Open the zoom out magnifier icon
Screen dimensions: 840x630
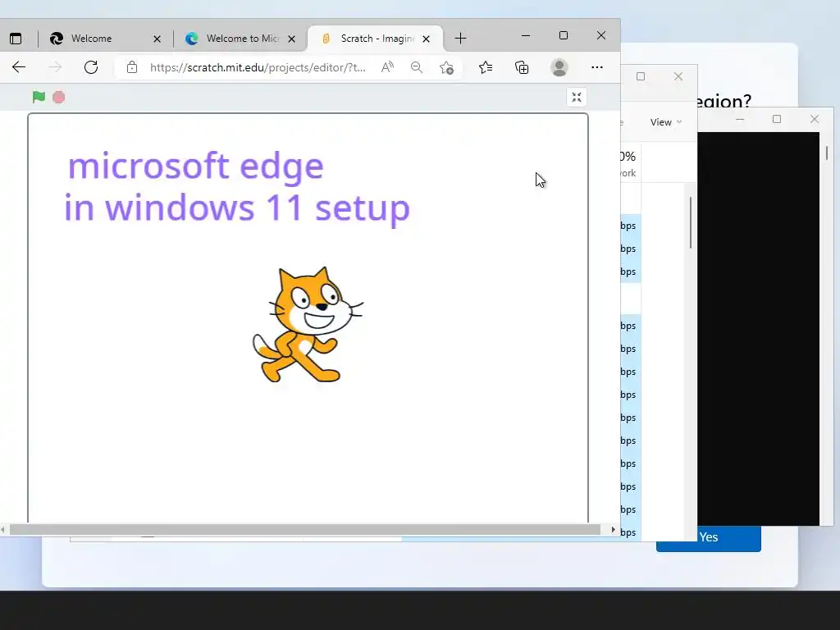(416, 67)
